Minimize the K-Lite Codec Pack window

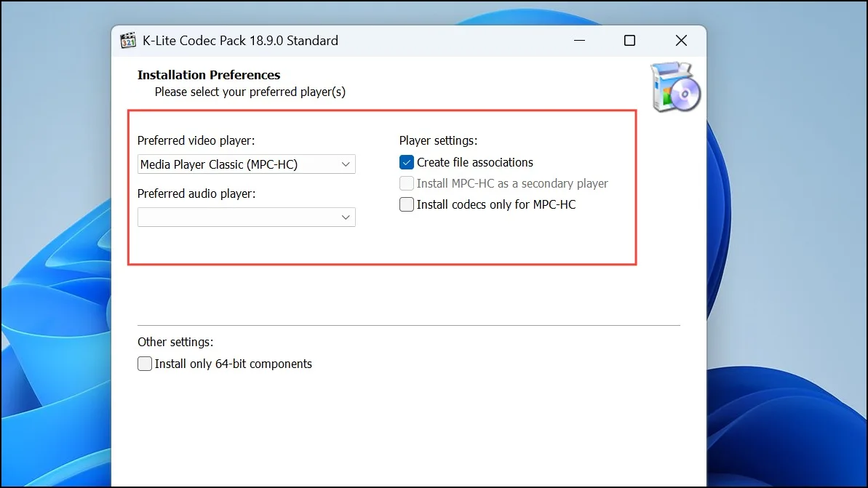click(x=580, y=41)
